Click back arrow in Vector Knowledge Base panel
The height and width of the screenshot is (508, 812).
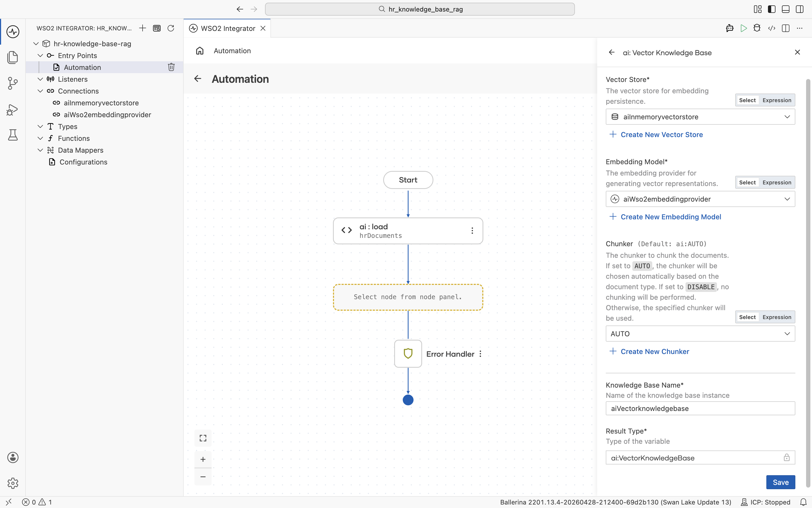pos(612,52)
